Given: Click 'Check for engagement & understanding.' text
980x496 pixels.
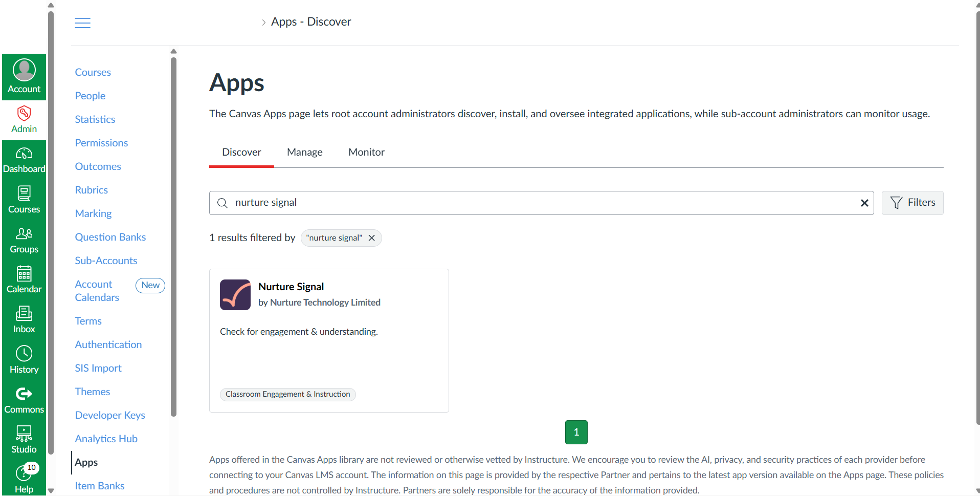Looking at the screenshot, I should [x=299, y=332].
